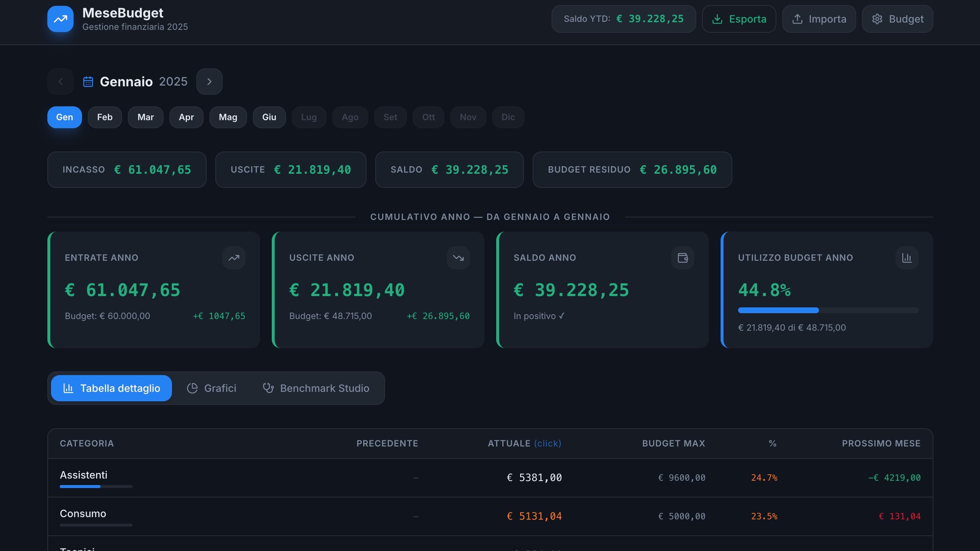Click the 24.7% value in Assistenti row
Viewport: 980px width, 551px height.
764,477
